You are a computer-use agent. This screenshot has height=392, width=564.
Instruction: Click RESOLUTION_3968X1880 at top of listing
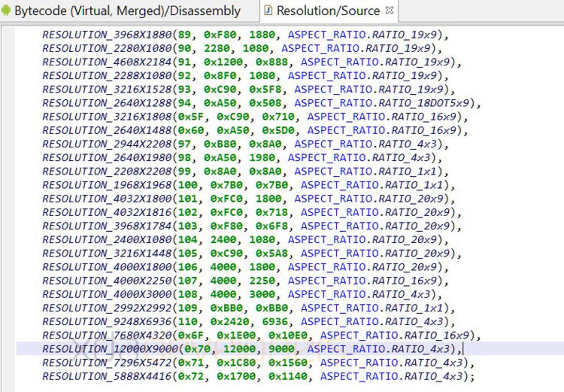coord(107,35)
